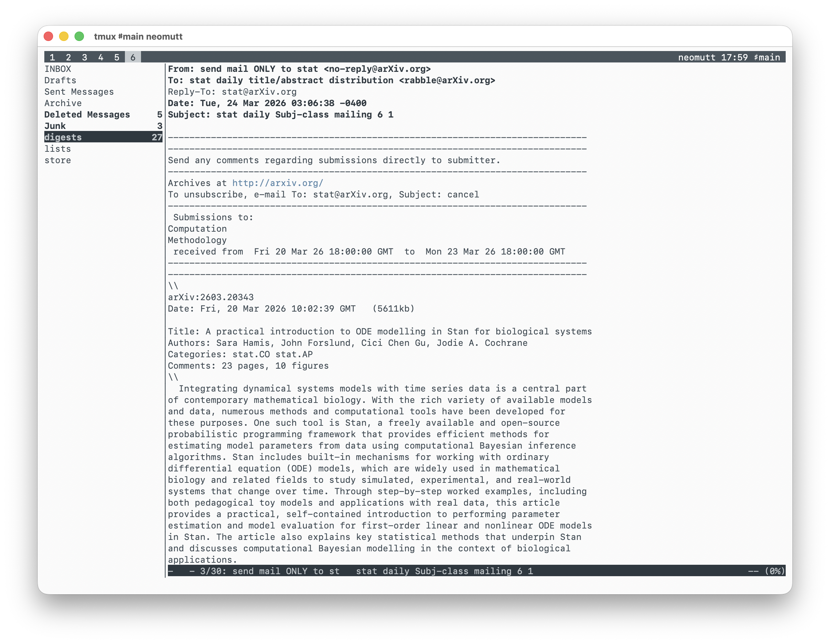Click the highlighted digests mailbox
This screenshot has width=830, height=644.
[63, 137]
